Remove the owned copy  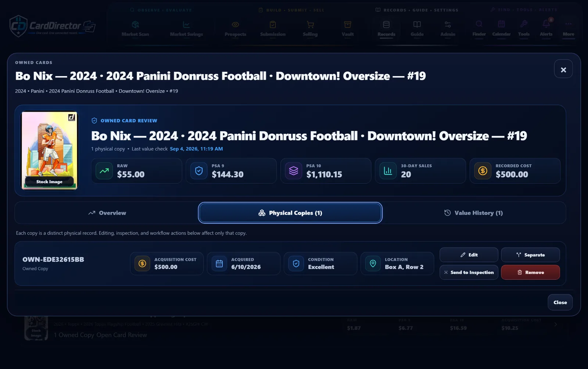click(x=530, y=272)
